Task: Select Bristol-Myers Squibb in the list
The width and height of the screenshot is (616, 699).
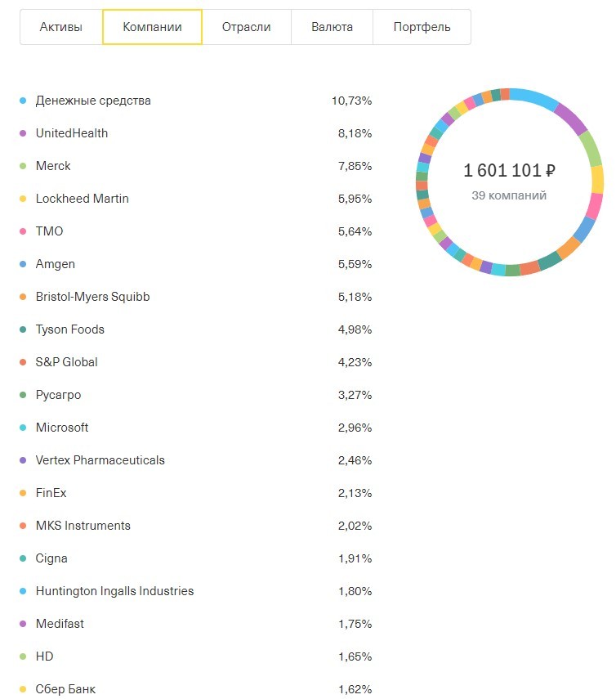Action: click(x=196, y=297)
